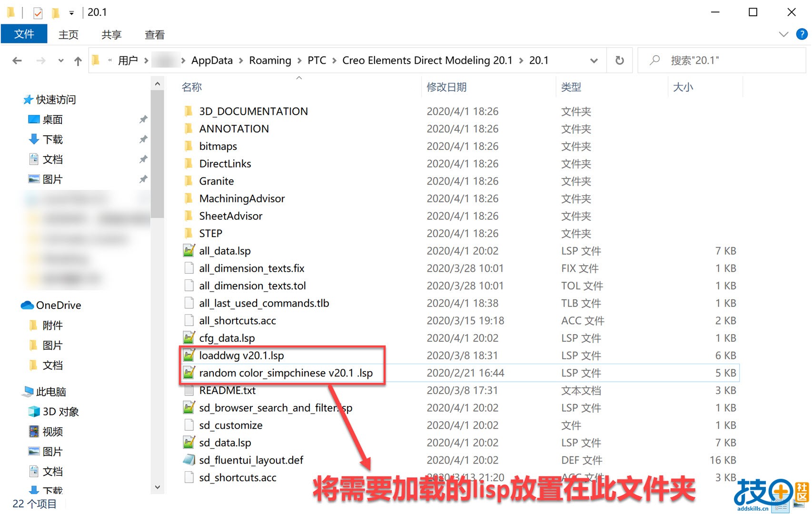This screenshot has height=514, width=812.
Task: Open the address bar history dropdown
Action: pos(594,60)
